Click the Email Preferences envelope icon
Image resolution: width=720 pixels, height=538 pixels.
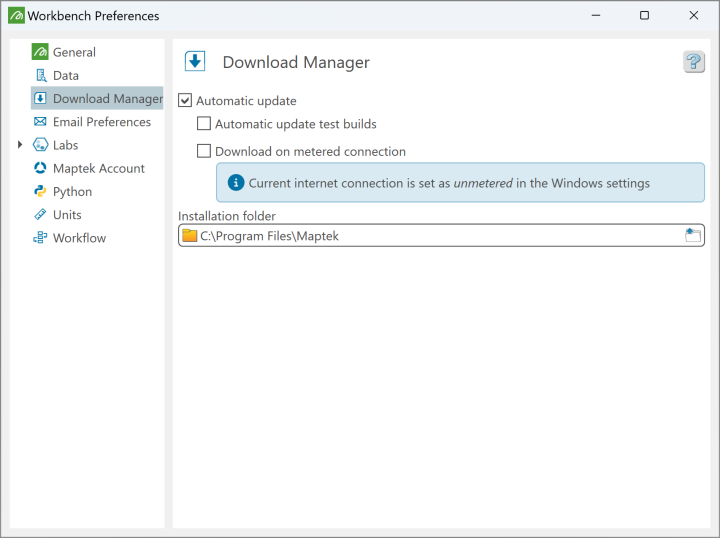coord(40,122)
